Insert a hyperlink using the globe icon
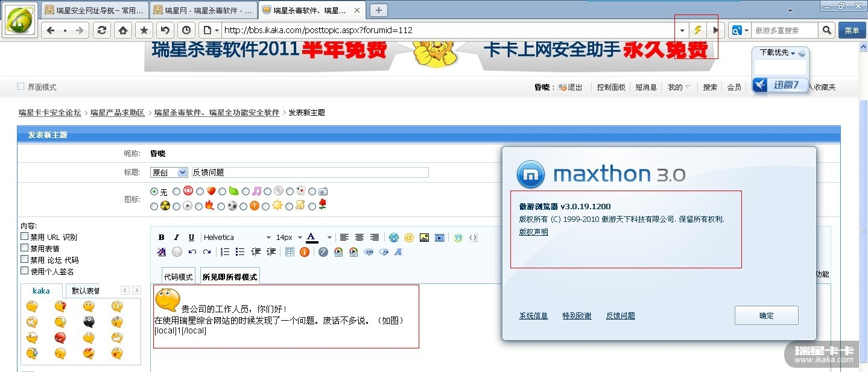Screen dimensions: 868x372 click(394, 238)
